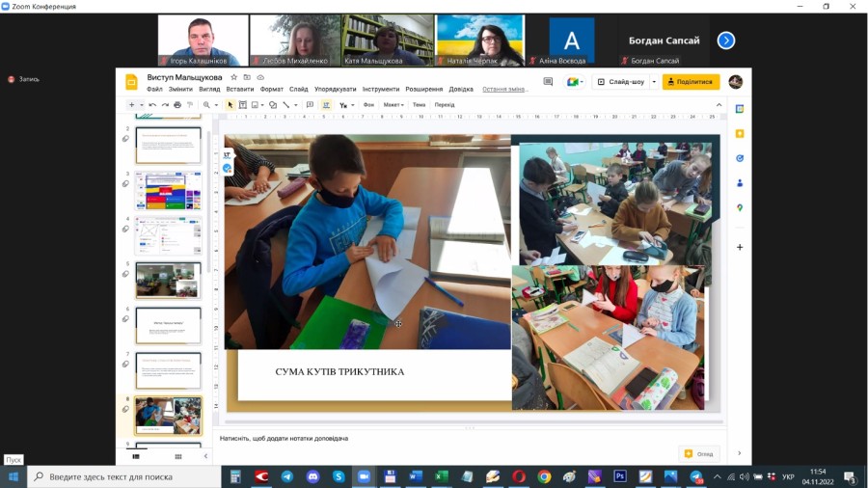
Task: Open the Упорядкувати menu
Action: point(335,89)
